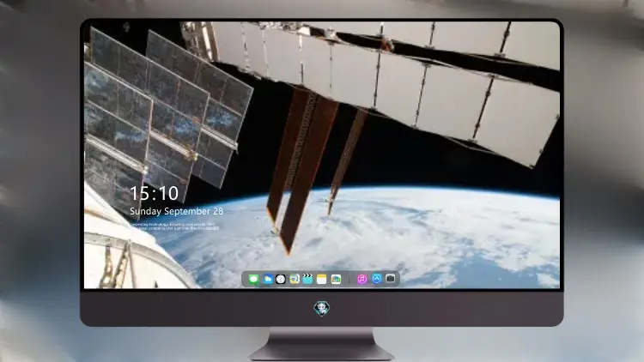Screen dimensions: 644x362
Task: Open the yellow-and-blue app next to Clock
Action: 294,280
